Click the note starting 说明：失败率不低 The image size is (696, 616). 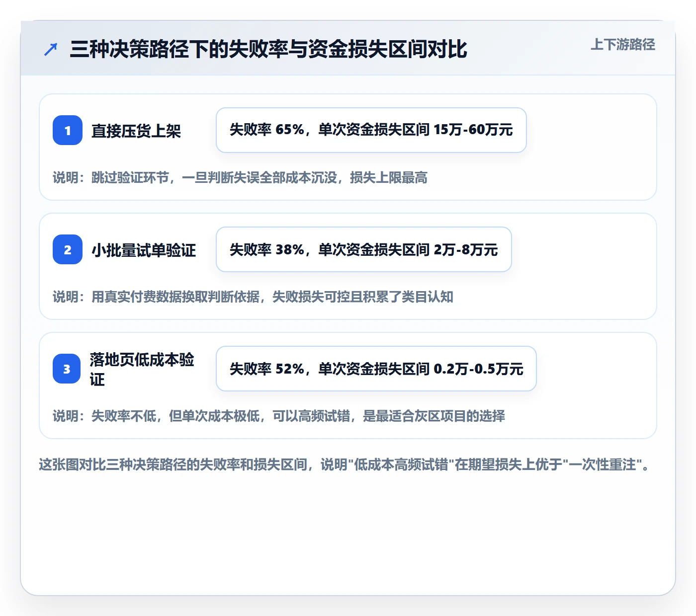[x=279, y=416]
